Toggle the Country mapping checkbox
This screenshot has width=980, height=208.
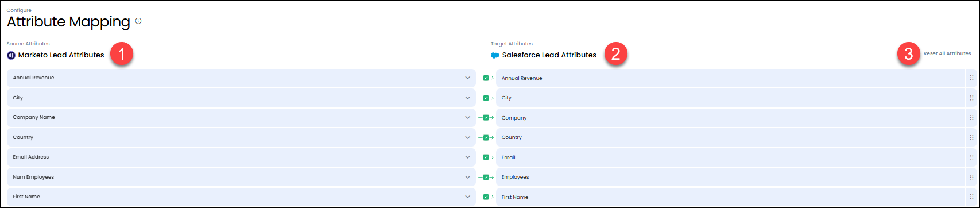(486, 137)
